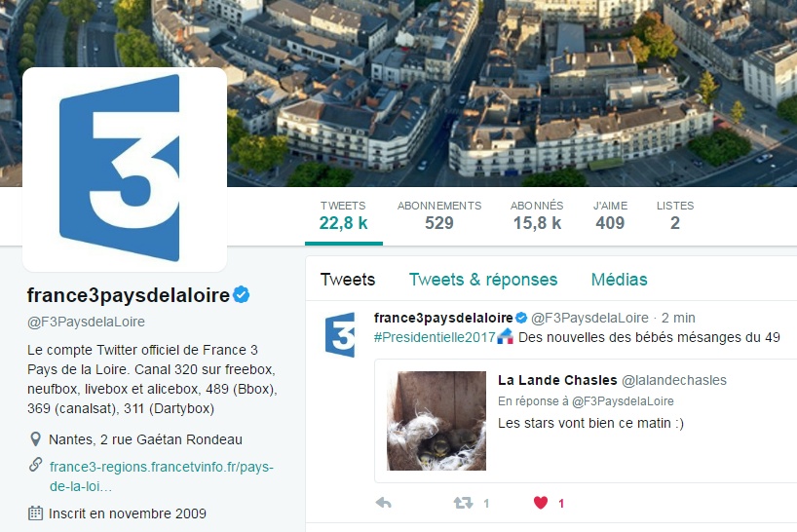797x532 pixels.
Task: Click the reply arrow icon under the tweet
Action: [x=384, y=503]
